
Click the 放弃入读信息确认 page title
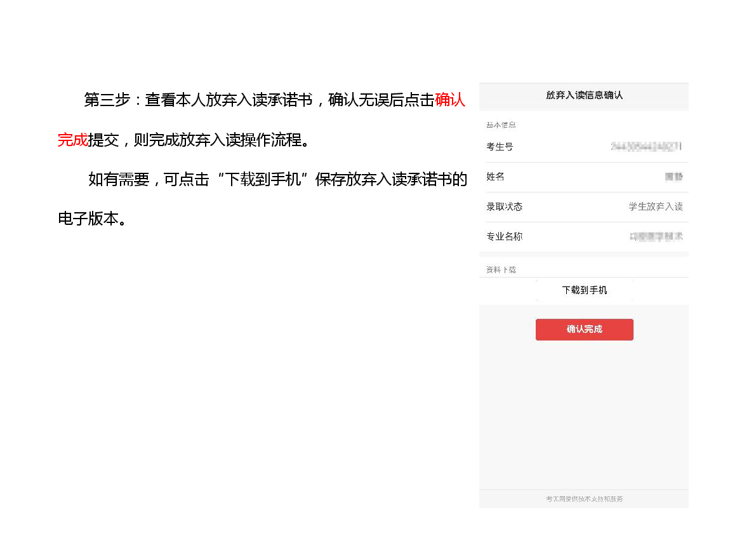(x=584, y=95)
